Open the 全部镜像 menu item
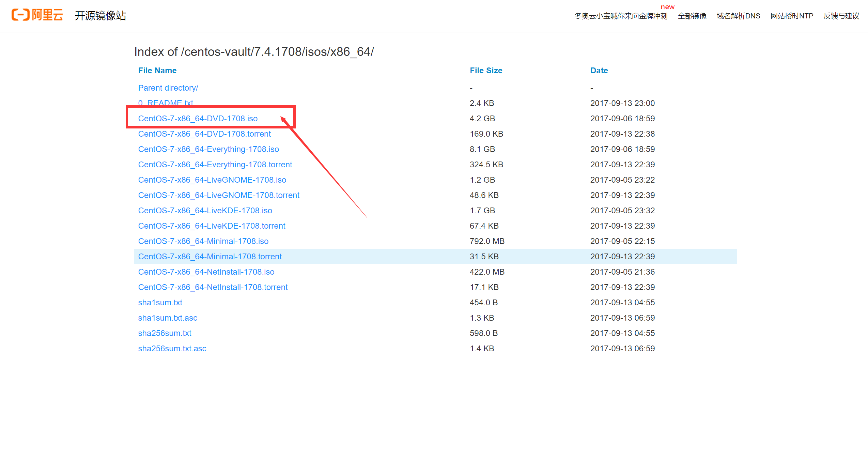 pos(692,16)
